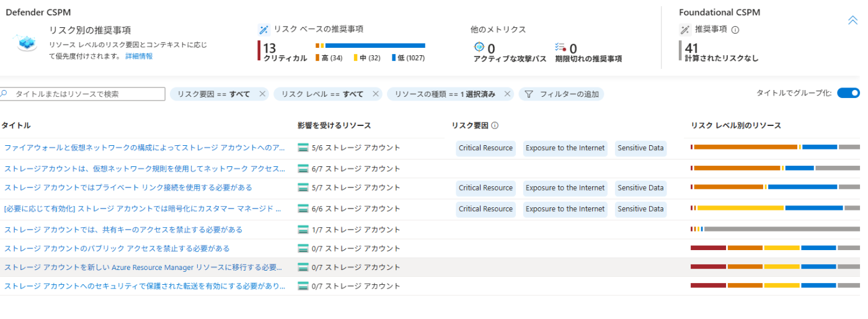The height and width of the screenshot is (319, 868).
Task: Click the アクティブな攻撃パス icon
Action: [x=479, y=47]
